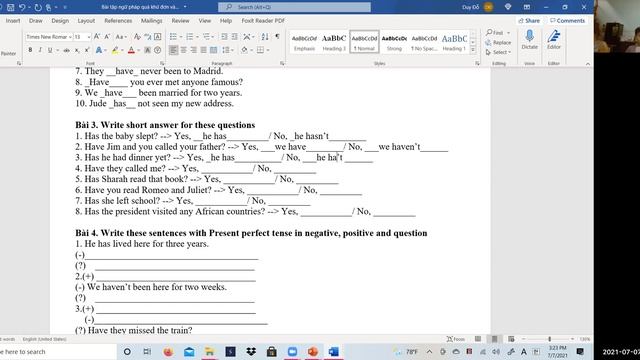Adjust the zoom slider in status bar
Viewport: 640px width, 360px height.
[x=549, y=339]
